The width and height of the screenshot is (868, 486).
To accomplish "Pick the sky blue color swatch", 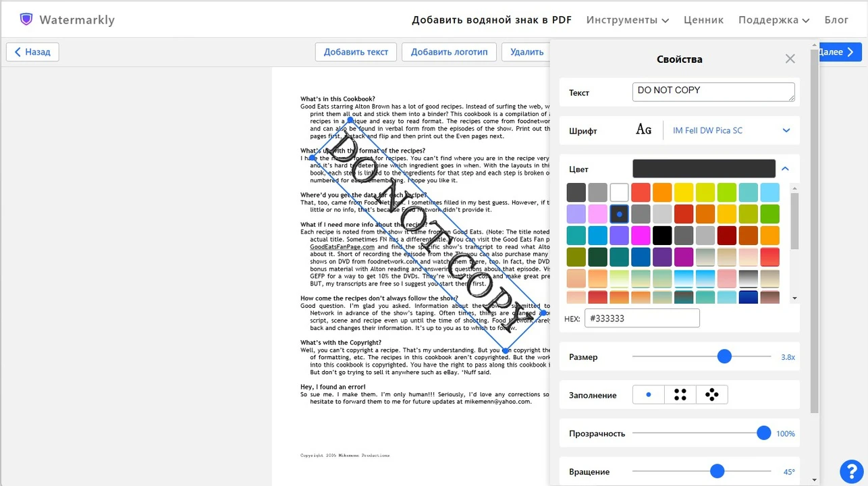I will (769, 192).
